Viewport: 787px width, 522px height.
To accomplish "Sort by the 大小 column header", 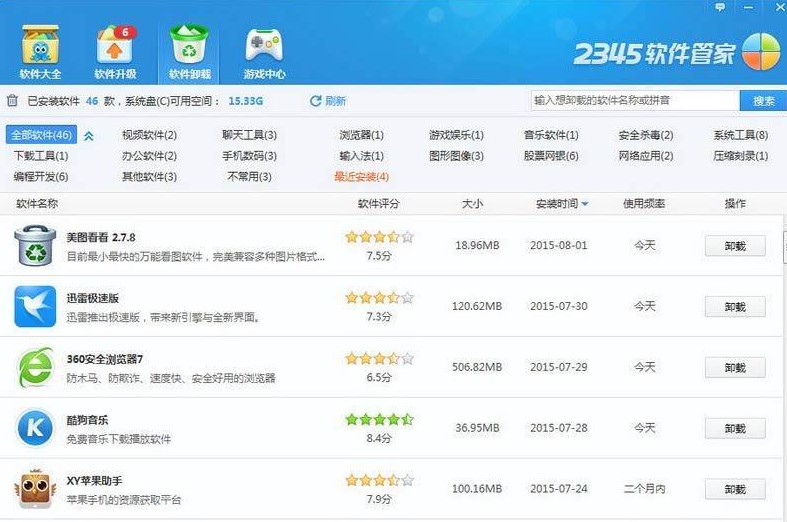I will [472, 204].
